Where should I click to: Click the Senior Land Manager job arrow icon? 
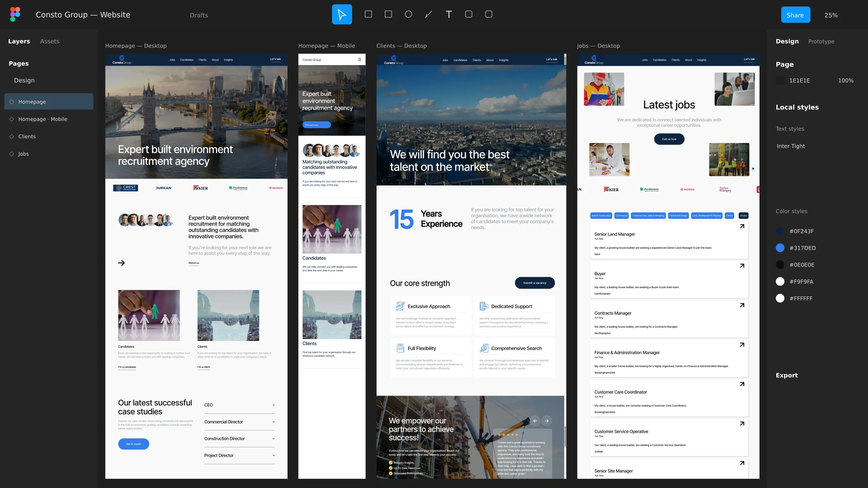coord(742,226)
